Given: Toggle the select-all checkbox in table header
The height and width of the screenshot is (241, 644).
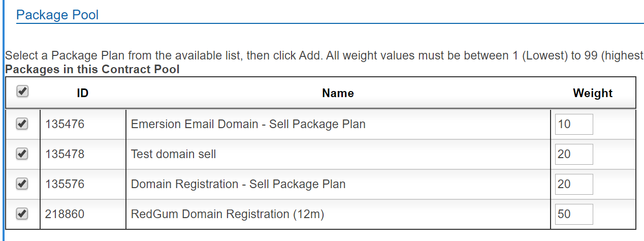Looking at the screenshot, I should (x=22, y=92).
